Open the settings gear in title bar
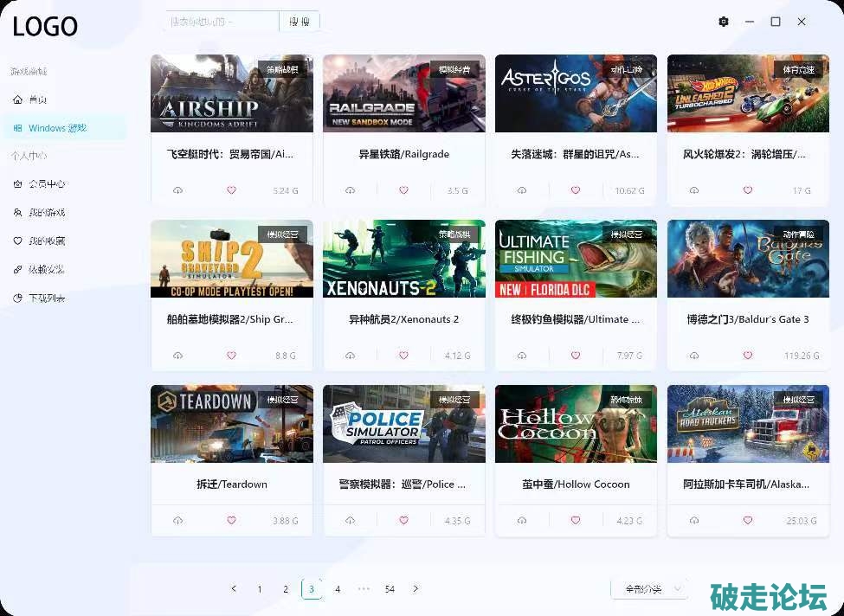This screenshot has width=844, height=616. click(724, 22)
